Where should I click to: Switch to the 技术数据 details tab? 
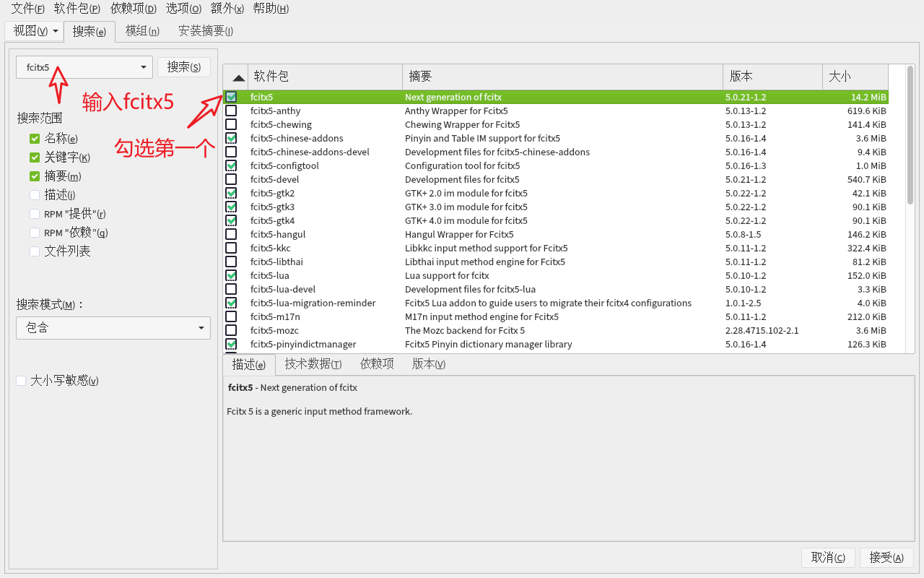click(313, 364)
